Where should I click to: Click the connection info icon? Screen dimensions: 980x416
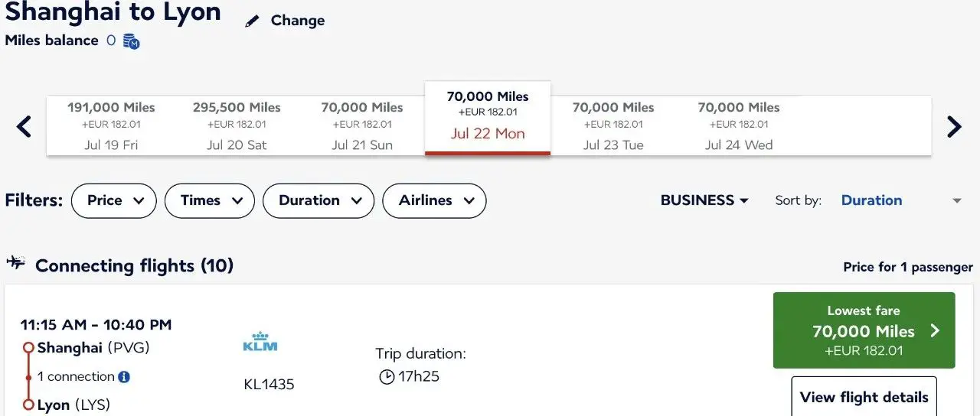tap(124, 376)
